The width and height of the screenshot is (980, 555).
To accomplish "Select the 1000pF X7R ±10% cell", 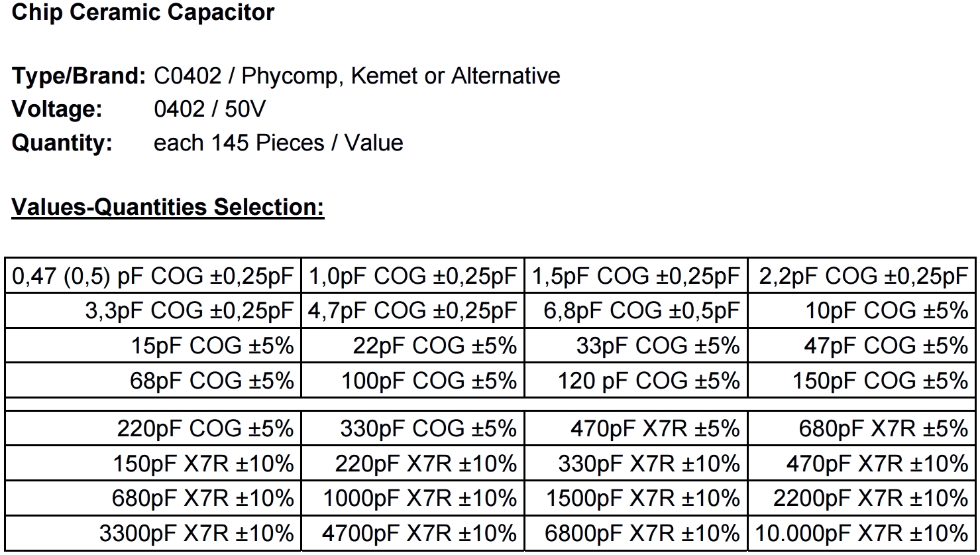I will click(x=419, y=499).
